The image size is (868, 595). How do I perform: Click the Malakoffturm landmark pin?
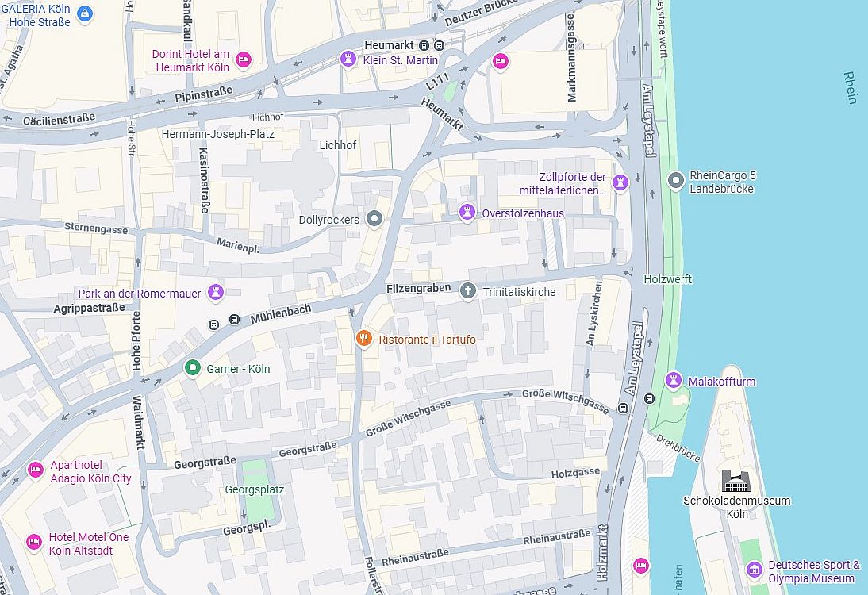click(x=674, y=380)
